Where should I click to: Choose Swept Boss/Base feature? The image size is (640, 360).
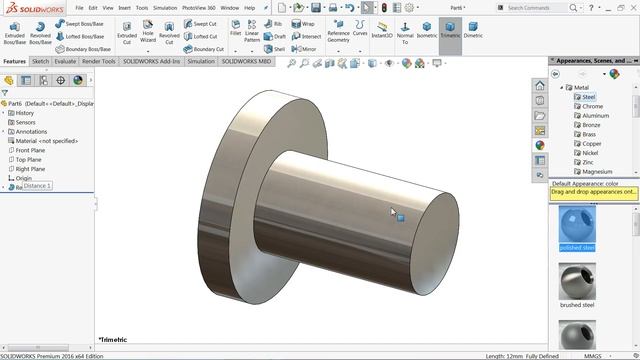(x=79, y=24)
